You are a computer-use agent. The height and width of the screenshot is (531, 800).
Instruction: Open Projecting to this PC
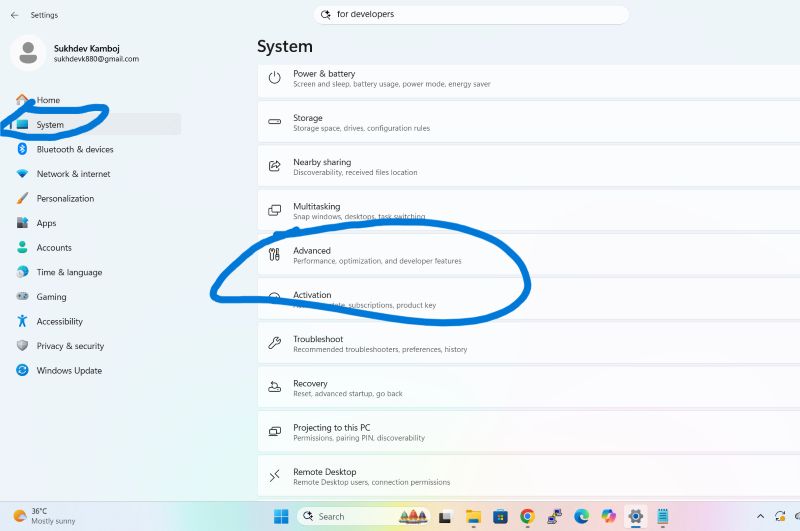point(529,433)
